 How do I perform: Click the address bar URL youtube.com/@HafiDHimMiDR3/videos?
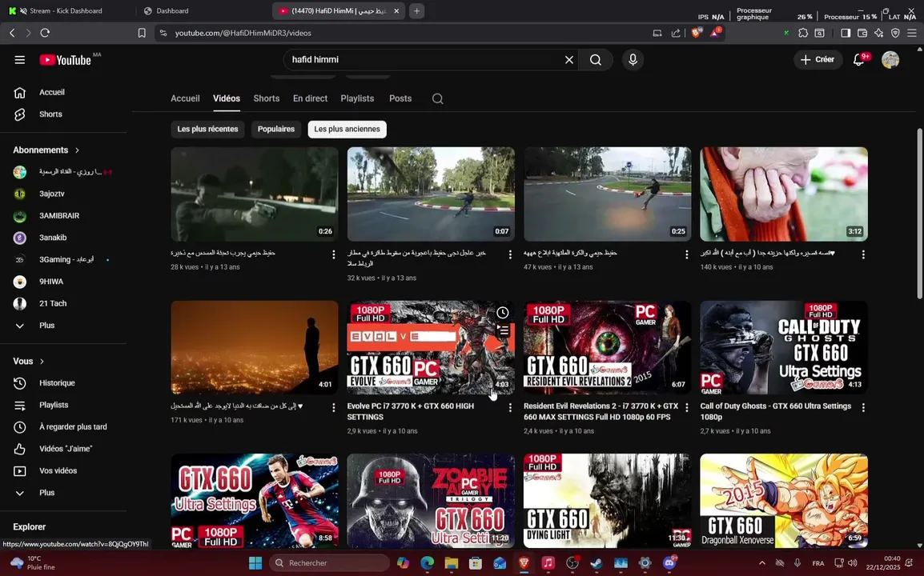pyautogui.click(x=243, y=33)
